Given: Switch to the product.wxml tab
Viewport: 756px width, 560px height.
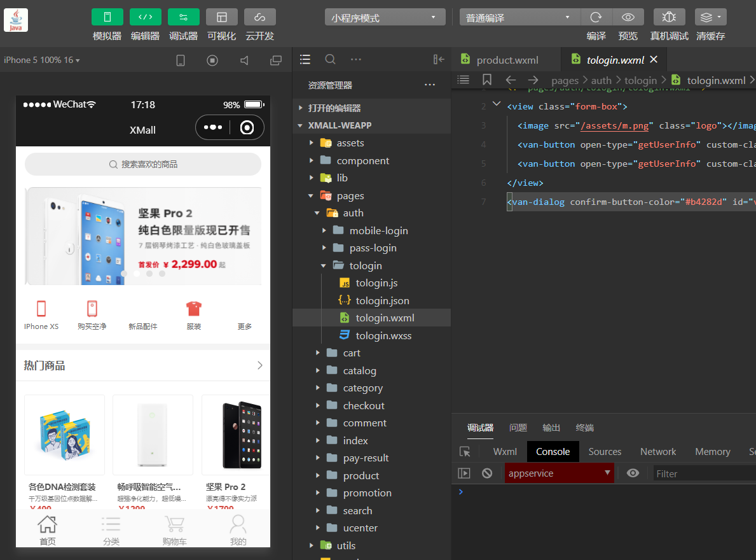Looking at the screenshot, I should click(x=507, y=60).
